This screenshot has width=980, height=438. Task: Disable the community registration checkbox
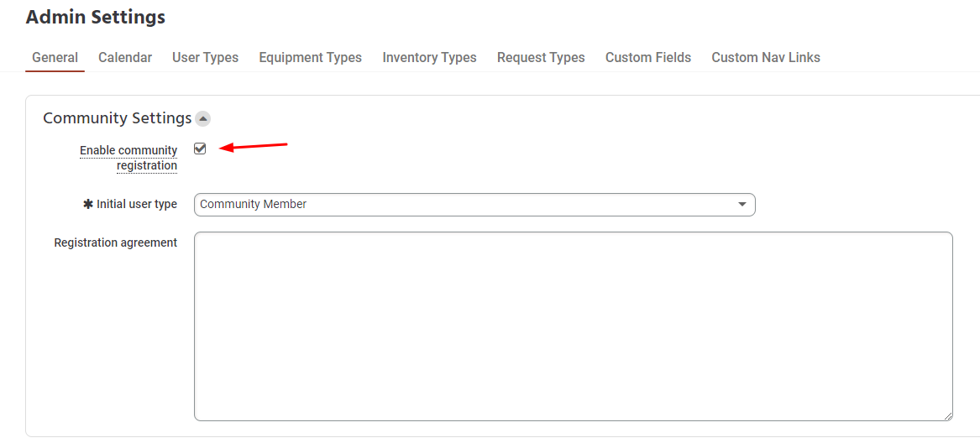pyautogui.click(x=200, y=149)
